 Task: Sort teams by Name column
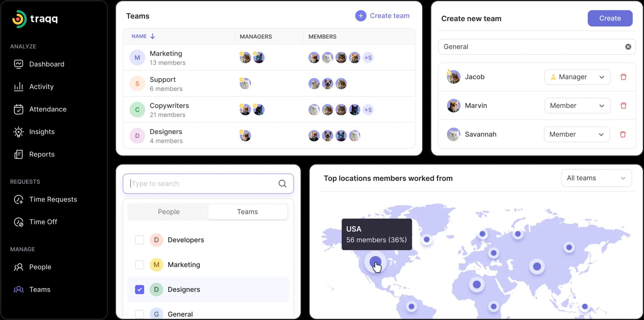pos(143,36)
